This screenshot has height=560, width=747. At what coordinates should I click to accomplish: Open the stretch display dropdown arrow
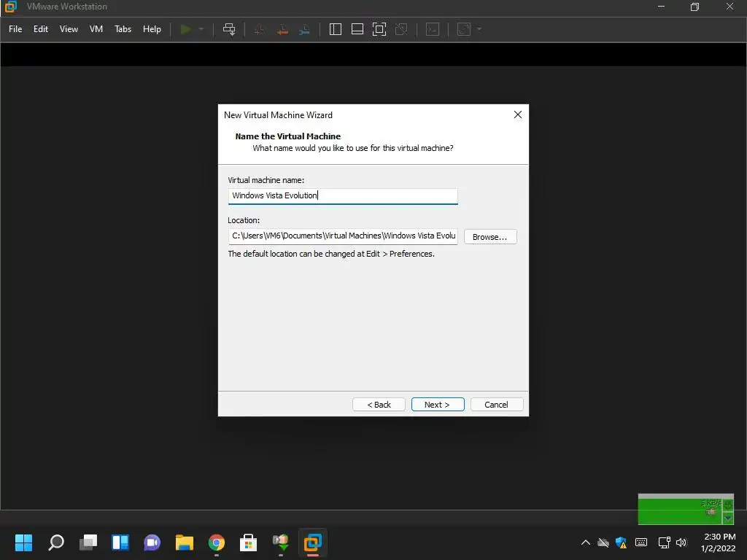tap(479, 29)
